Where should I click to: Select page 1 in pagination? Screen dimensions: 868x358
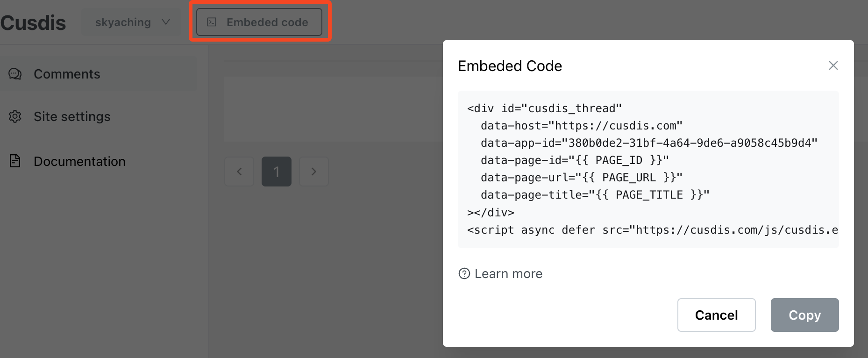[x=277, y=172]
